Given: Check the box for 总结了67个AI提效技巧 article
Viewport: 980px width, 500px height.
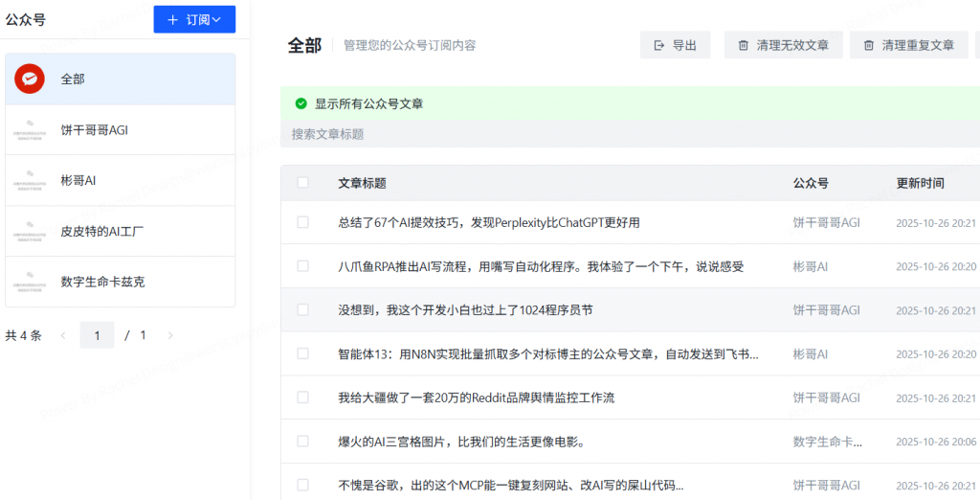Looking at the screenshot, I should click(x=303, y=222).
